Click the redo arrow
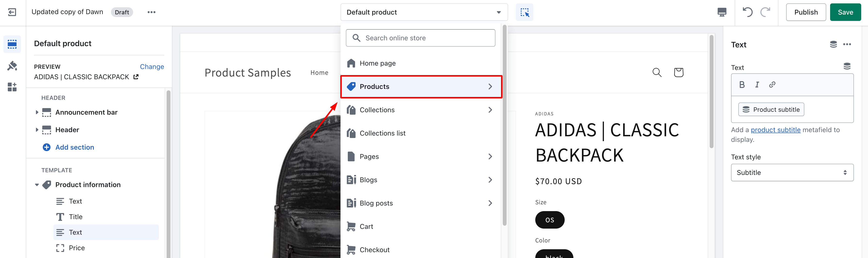This screenshot has width=868, height=258. [765, 12]
